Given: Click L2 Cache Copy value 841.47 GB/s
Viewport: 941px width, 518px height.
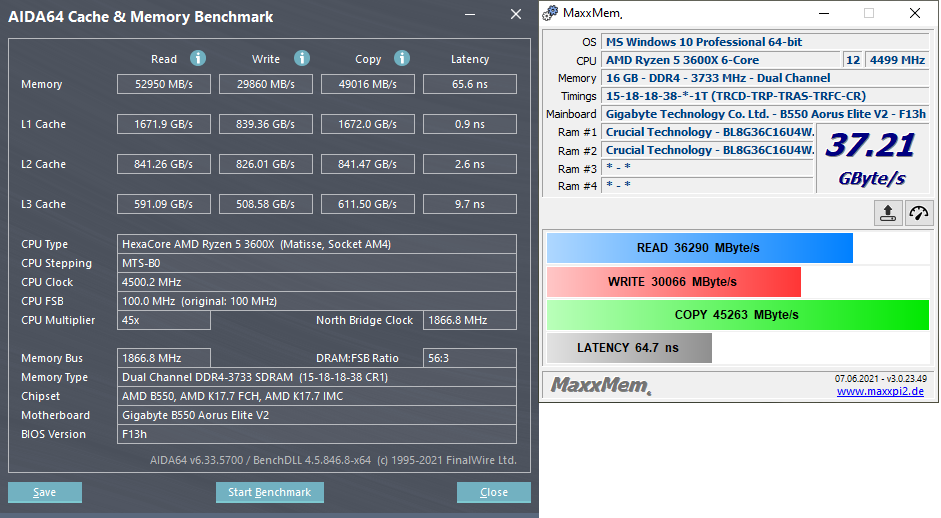Looking at the screenshot, I should 368,164.
